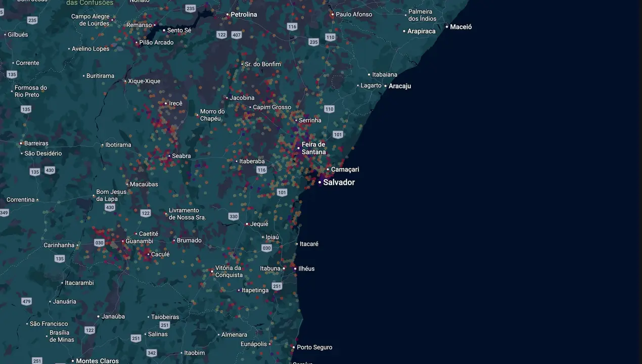Select the Ibotirama label
The width and height of the screenshot is (642, 364).
point(118,145)
